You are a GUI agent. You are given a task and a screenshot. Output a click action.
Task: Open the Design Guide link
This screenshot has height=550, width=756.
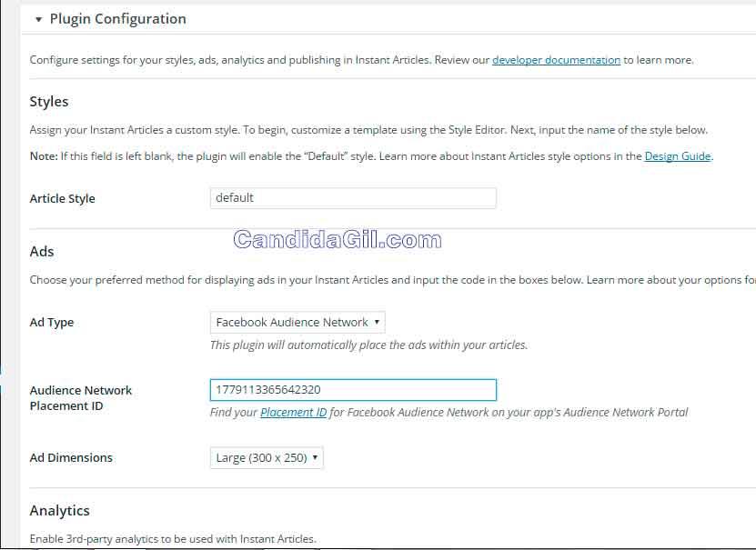(x=677, y=156)
